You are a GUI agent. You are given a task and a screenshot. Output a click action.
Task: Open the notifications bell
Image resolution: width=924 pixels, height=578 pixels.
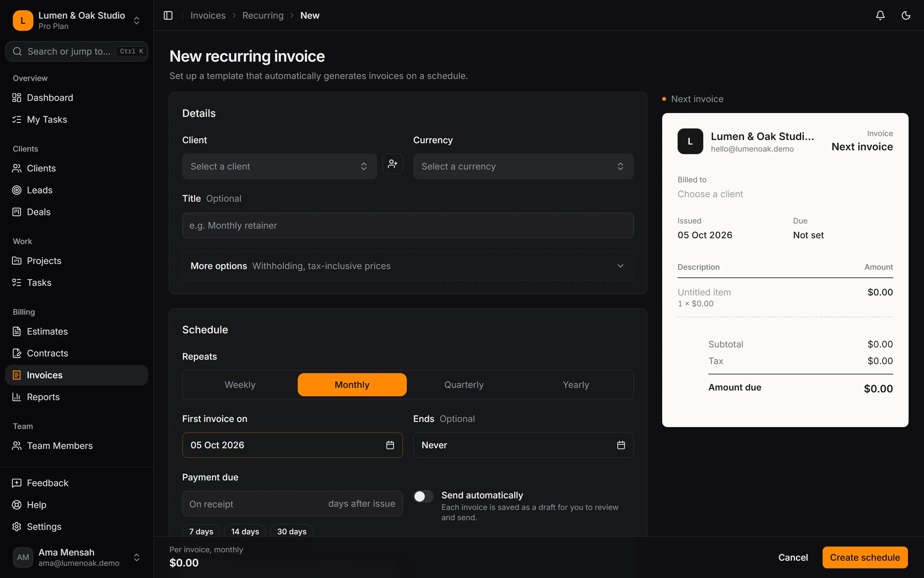pyautogui.click(x=880, y=15)
